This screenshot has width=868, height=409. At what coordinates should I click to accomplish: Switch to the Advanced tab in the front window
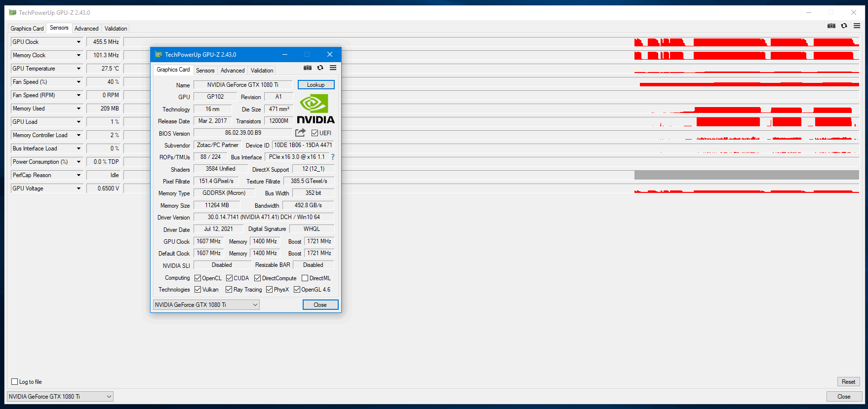[x=233, y=71]
